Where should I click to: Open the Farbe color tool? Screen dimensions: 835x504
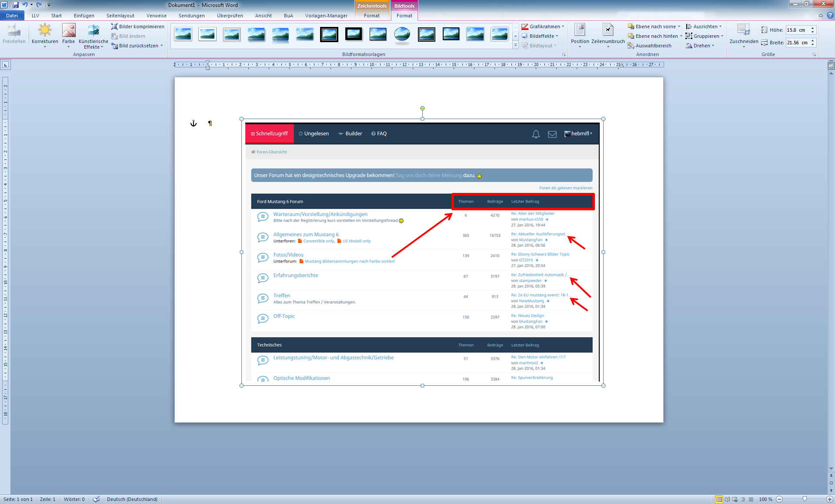pos(68,35)
